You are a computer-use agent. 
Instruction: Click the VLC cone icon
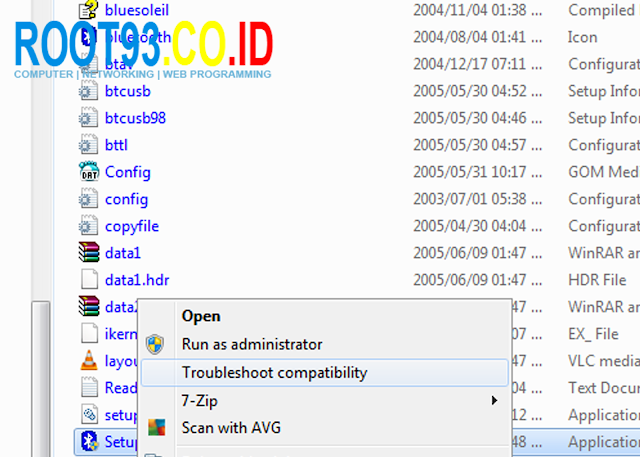pos(89,360)
